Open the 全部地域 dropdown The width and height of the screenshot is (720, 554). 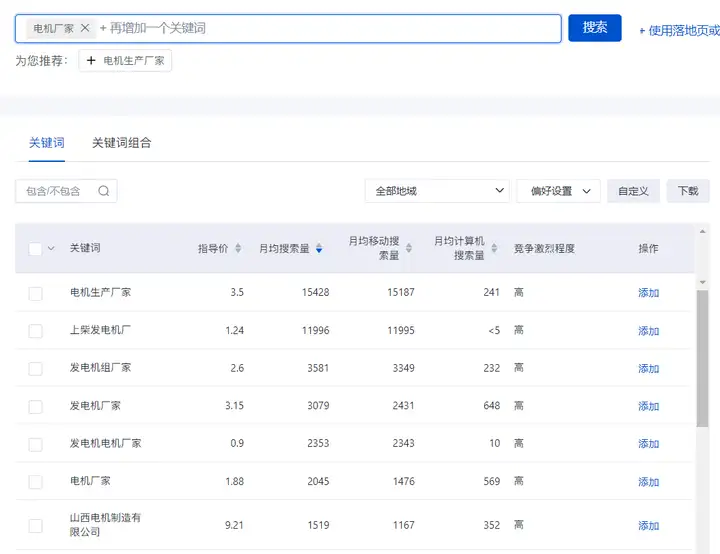437,191
